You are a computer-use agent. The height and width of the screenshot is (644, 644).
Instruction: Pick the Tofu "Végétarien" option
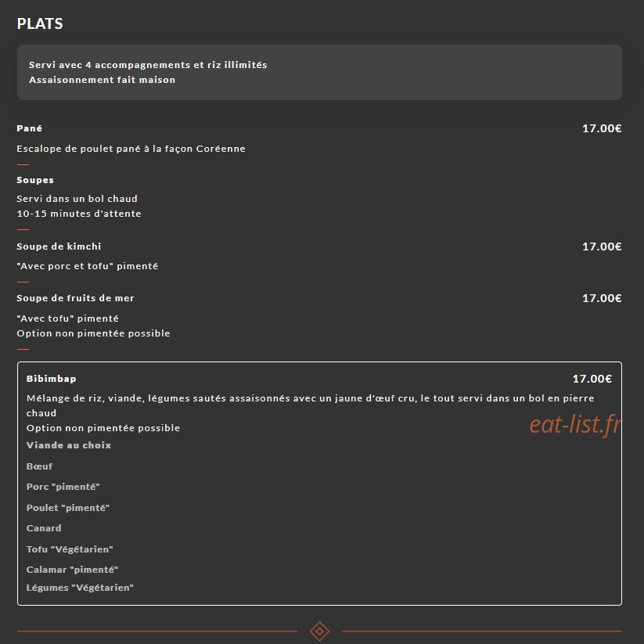coord(70,549)
